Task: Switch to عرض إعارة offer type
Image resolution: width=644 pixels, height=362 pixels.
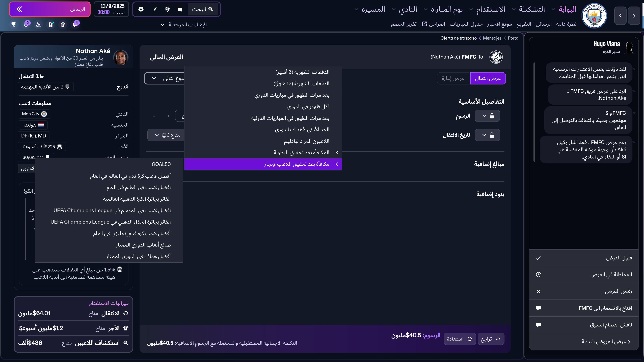Action: click(453, 78)
